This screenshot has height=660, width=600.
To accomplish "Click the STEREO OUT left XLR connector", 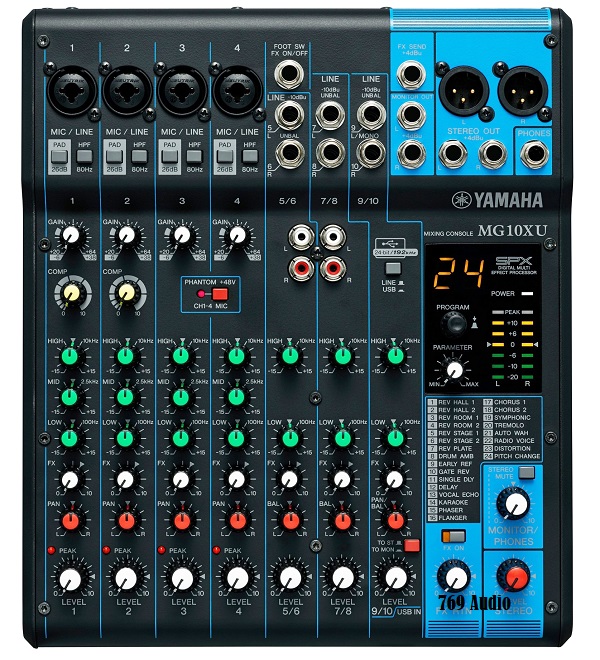I will coord(464,92).
